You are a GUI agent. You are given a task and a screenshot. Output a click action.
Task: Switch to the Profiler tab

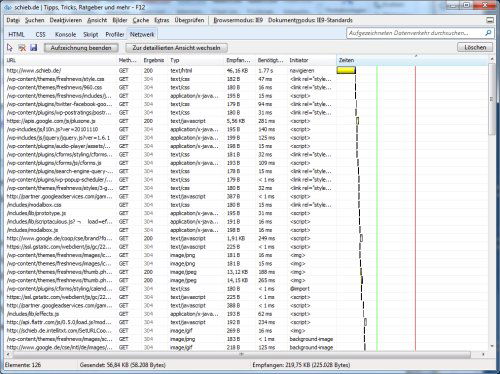click(115, 34)
